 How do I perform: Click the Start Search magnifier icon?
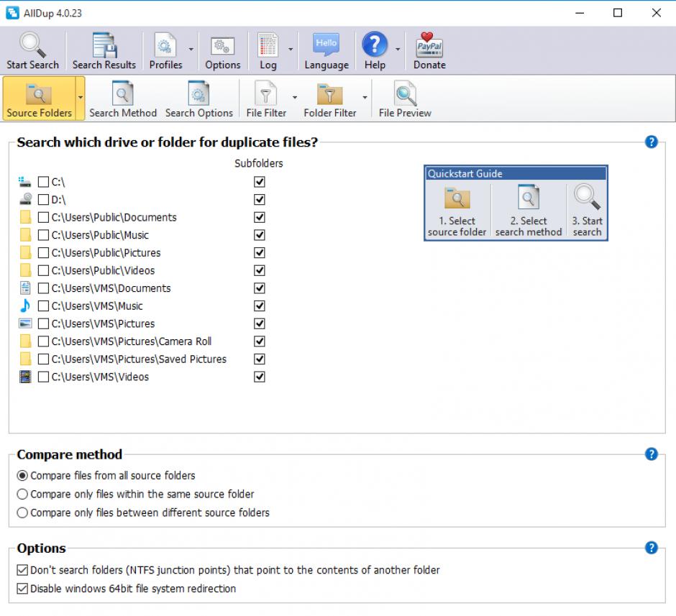pyautogui.click(x=32, y=45)
